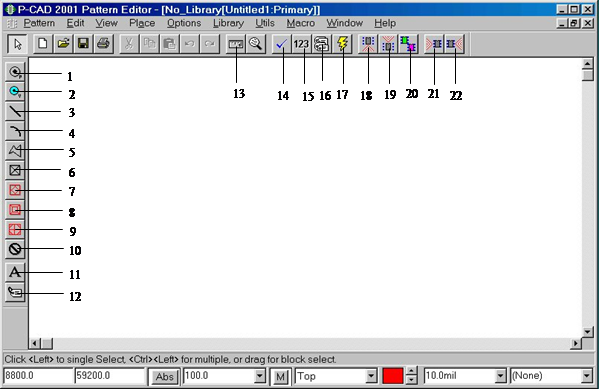Open the measure ruler tool

click(x=235, y=44)
